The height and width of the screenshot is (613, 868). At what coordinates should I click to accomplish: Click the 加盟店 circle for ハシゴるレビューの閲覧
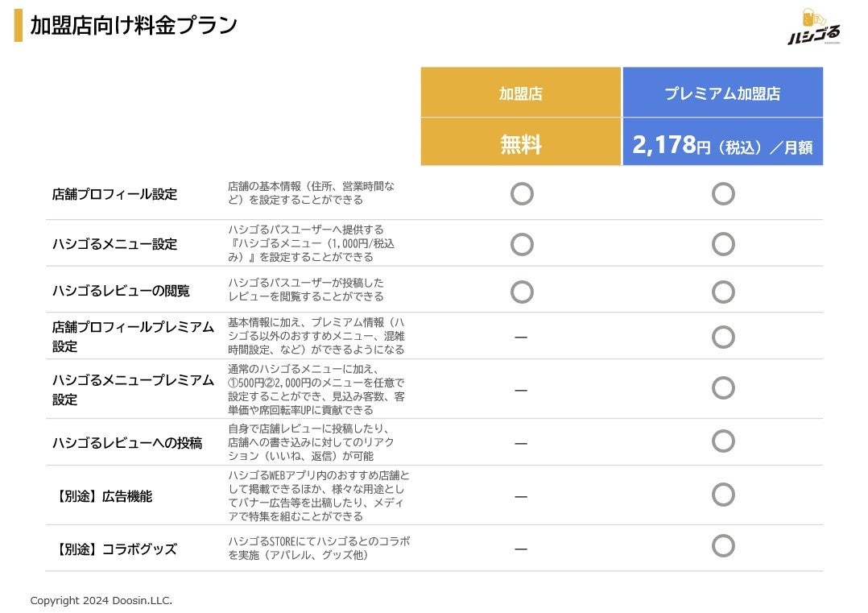click(x=522, y=292)
